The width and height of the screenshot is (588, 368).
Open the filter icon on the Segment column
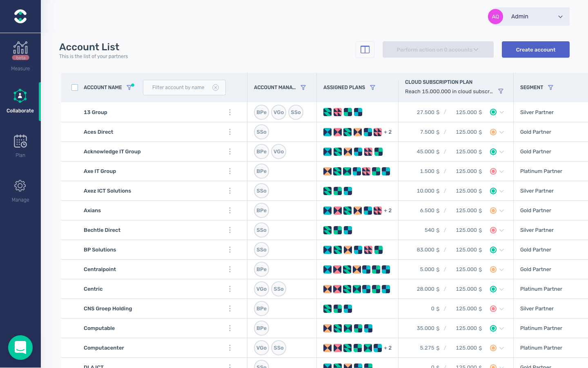click(550, 87)
